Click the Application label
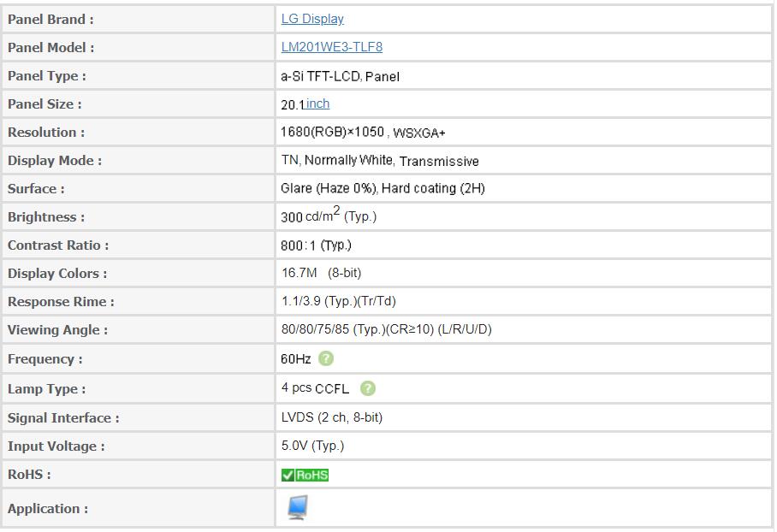Viewport: 777px width, 532px height. pyautogui.click(x=48, y=509)
